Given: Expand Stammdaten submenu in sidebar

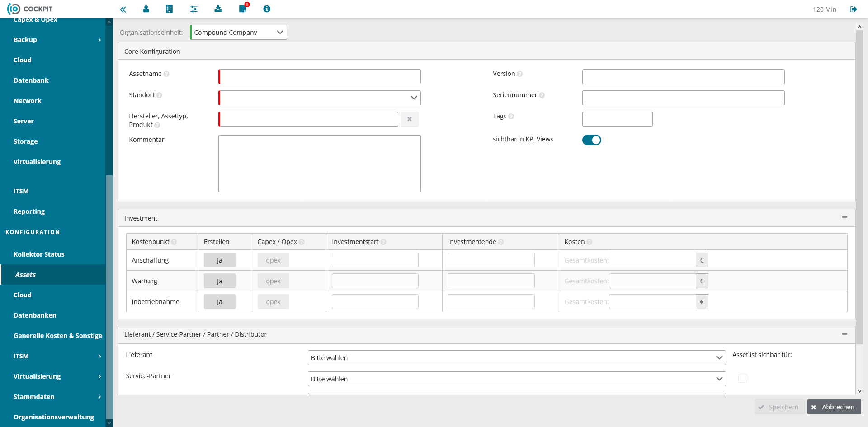Looking at the screenshot, I should pyautogui.click(x=99, y=397).
